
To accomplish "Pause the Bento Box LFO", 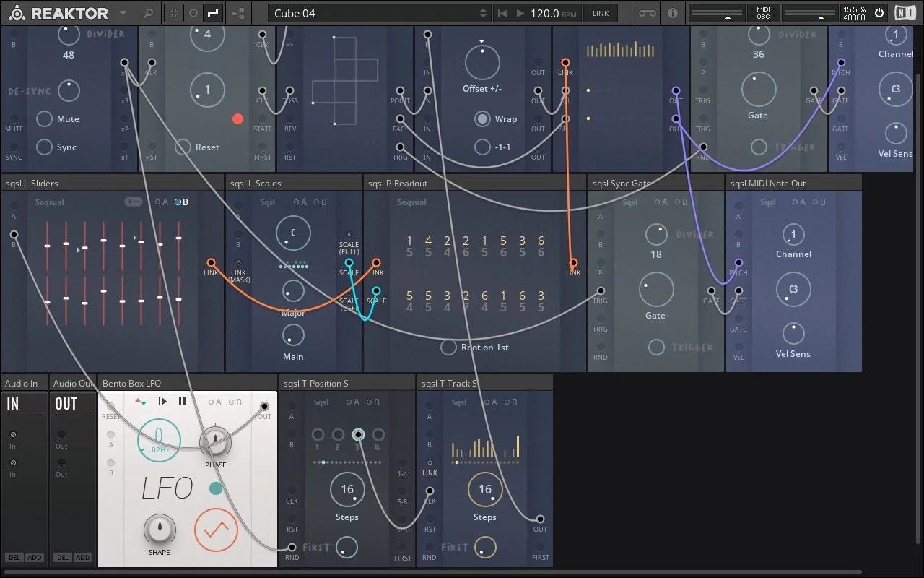I will [x=182, y=402].
